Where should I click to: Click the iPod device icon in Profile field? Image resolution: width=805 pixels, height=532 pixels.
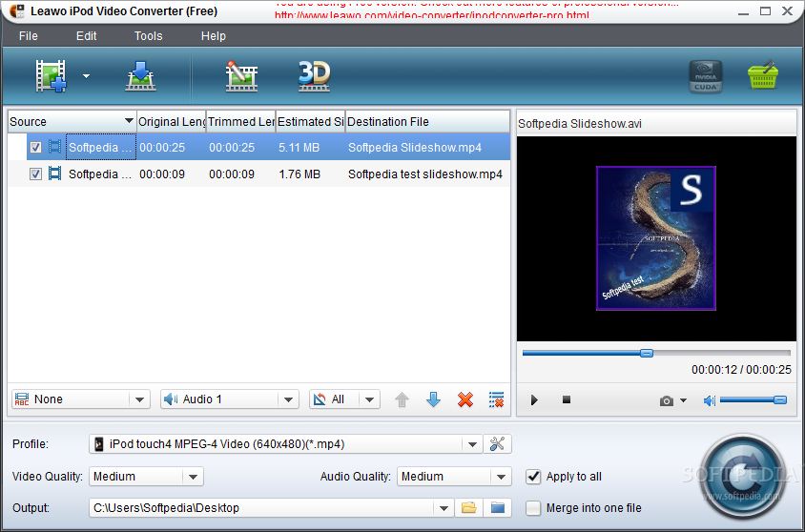pyautogui.click(x=99, y=444)
